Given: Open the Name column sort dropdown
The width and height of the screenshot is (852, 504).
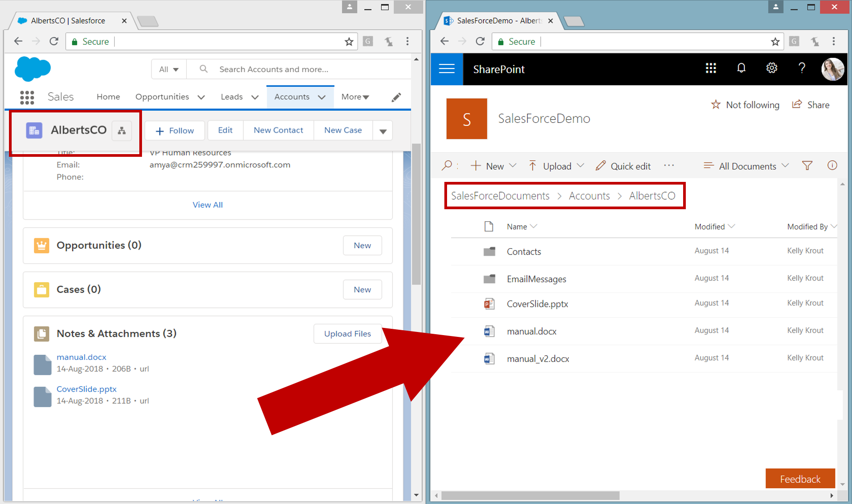Looking at the screenshot, I should click(534, 226).
